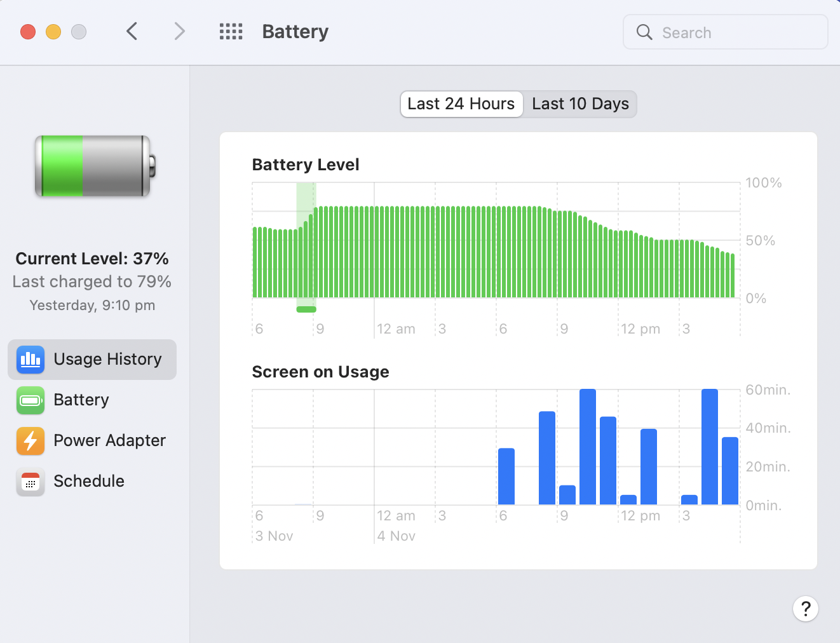Open help with the question mark button
840x643 pixels.
tap(805, 609)
